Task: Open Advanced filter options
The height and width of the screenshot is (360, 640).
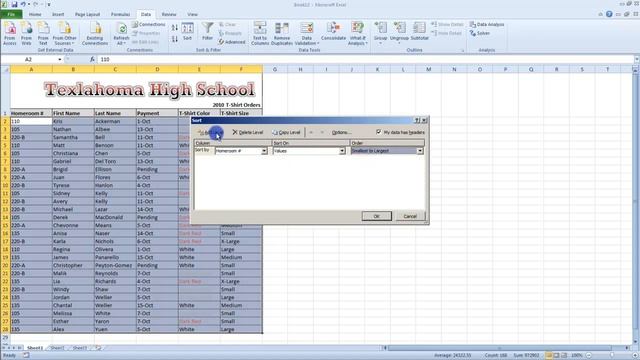Action: tap(232, 42)
